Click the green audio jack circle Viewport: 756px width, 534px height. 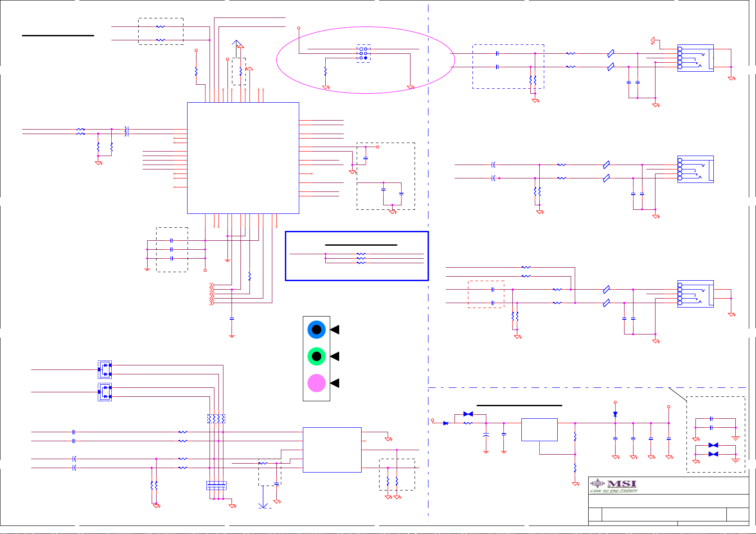(x=316, y=356)
